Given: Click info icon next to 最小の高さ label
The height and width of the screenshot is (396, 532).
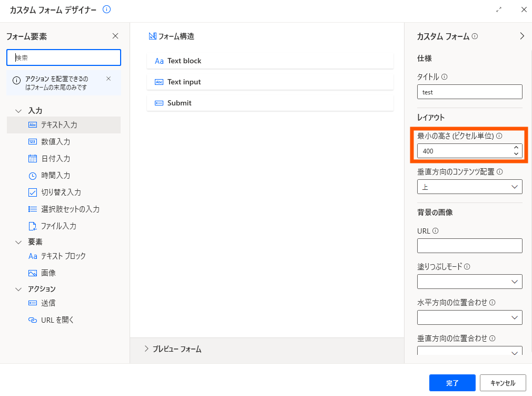Looking at the screenshot, I should (499, 136).
